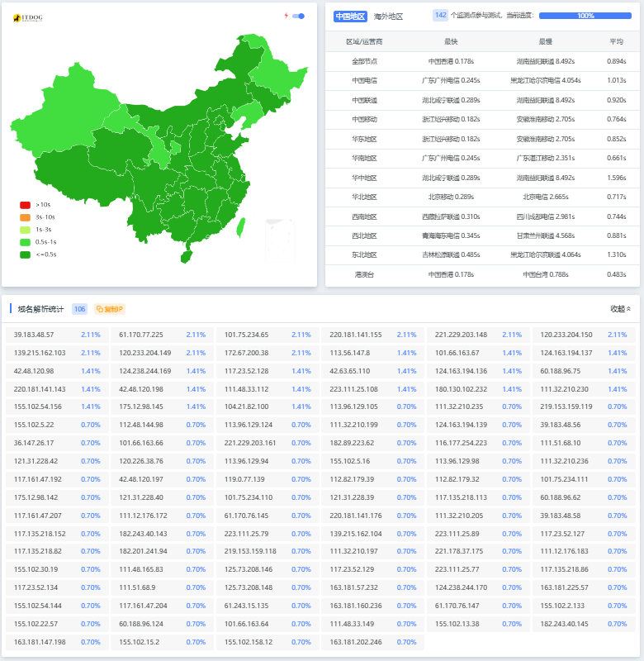Collapse the DNS panel with 收起
The height and width of the screenshot is (661, 644).
pos(620,309)
